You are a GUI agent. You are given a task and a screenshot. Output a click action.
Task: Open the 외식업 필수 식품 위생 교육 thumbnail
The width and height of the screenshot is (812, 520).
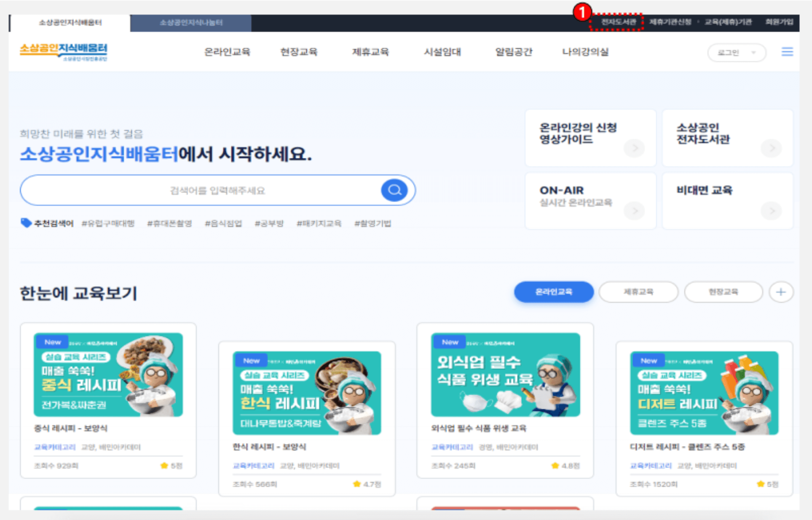click(x=505, y=375)
